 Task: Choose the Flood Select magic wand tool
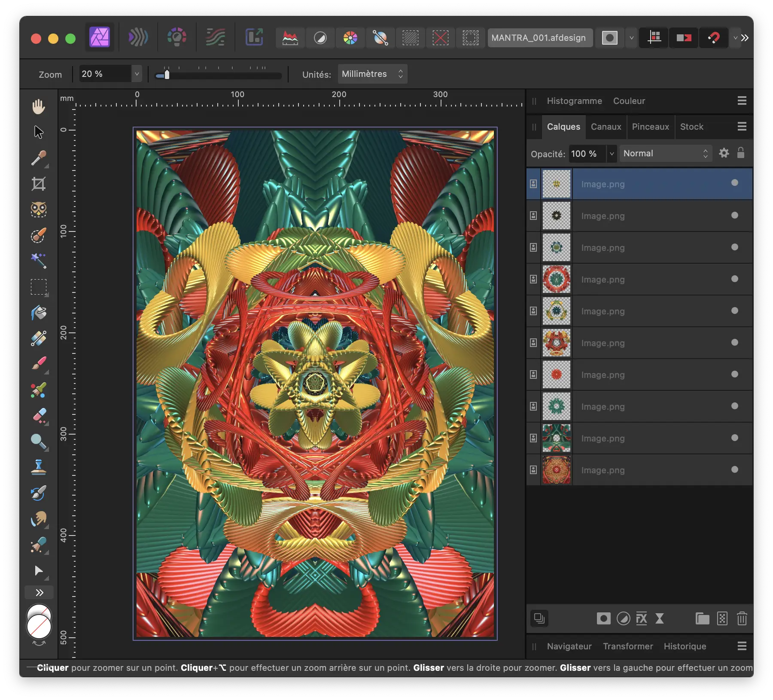click(x=39, y=261)
